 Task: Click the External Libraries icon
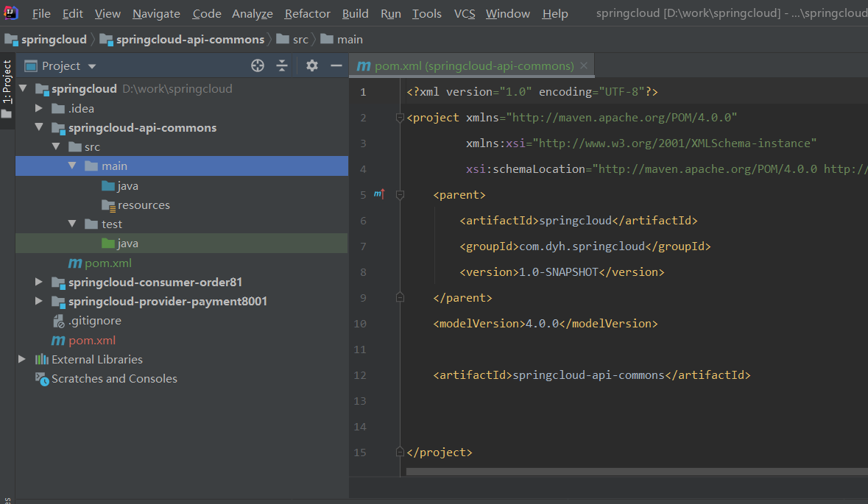[41, 360]
